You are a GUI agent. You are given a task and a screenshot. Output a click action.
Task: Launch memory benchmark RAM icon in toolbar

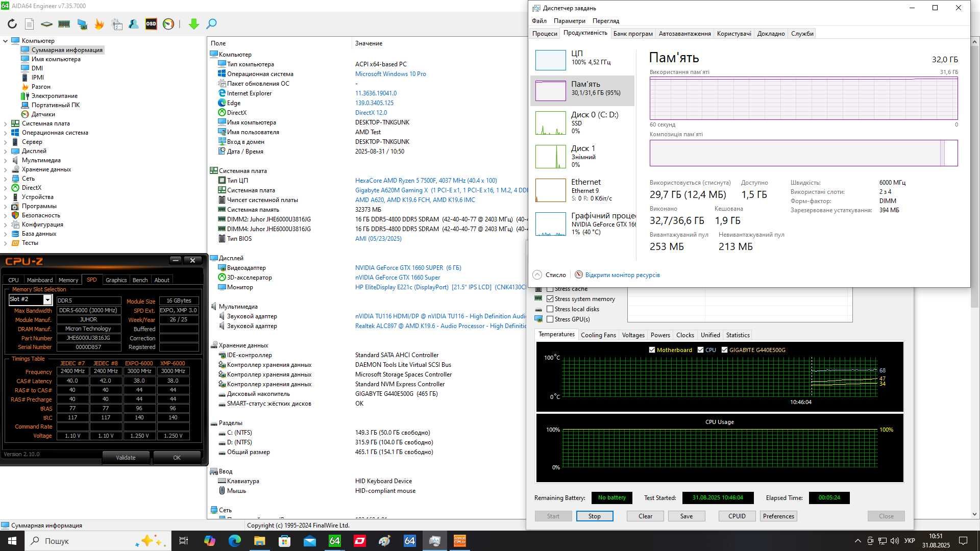pos(64,23)
